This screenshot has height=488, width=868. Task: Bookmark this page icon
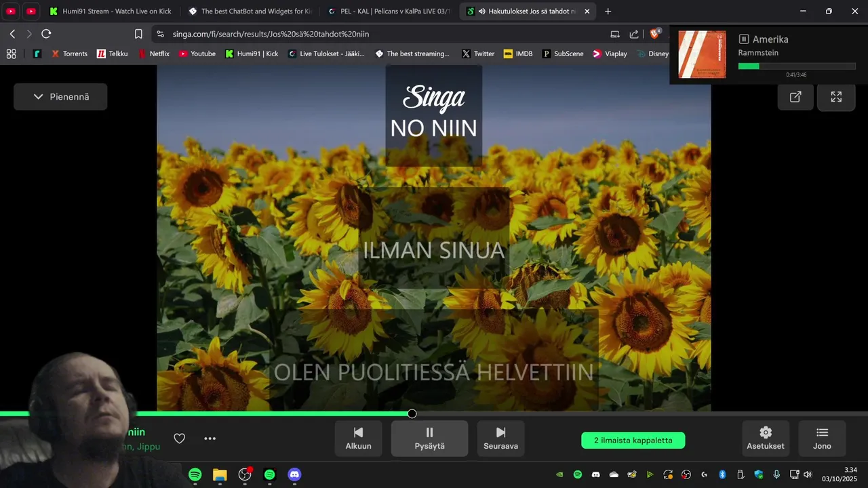click(138, 34)
